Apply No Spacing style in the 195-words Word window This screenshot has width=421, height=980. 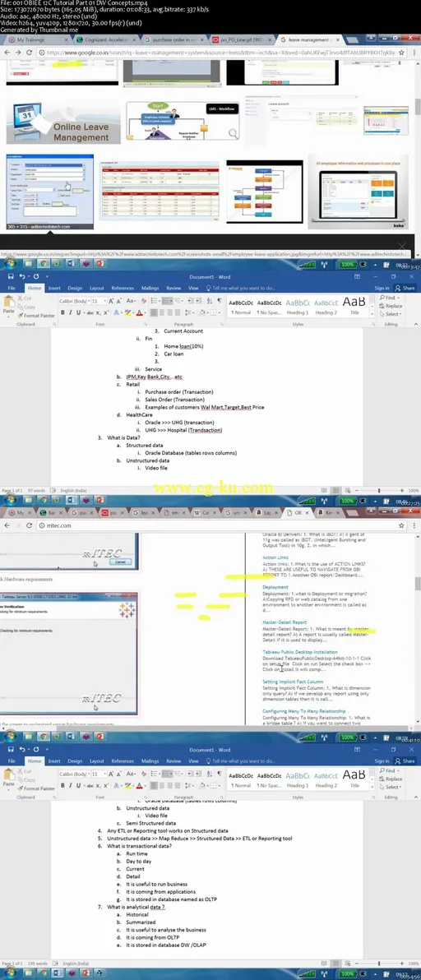pyautogui.click(x=269, y=778)
